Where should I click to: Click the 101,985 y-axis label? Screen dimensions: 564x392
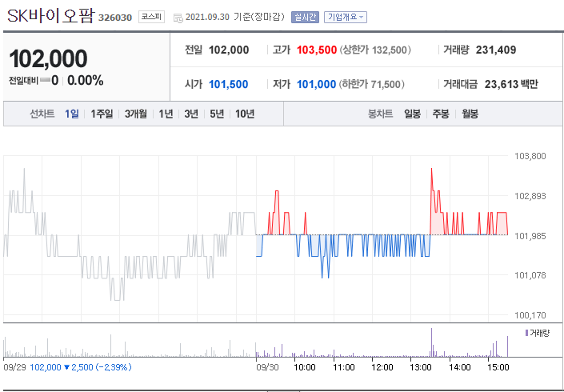tap(530, 236)
